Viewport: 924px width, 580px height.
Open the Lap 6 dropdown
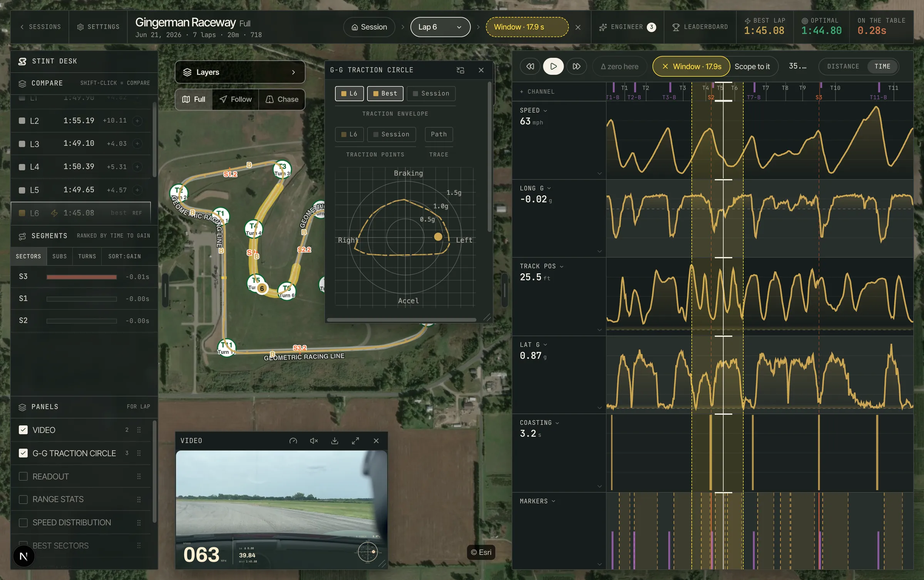(x=440, y=27)
